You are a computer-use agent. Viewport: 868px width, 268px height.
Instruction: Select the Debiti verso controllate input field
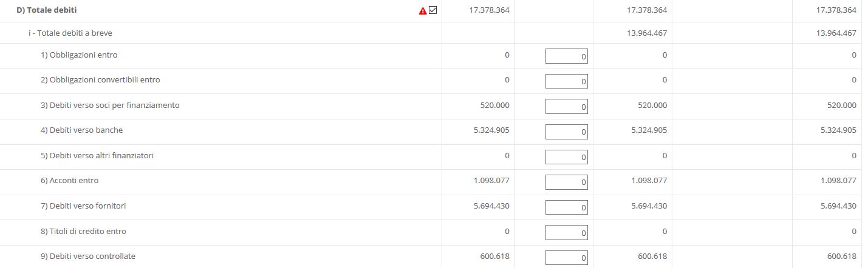566,257
